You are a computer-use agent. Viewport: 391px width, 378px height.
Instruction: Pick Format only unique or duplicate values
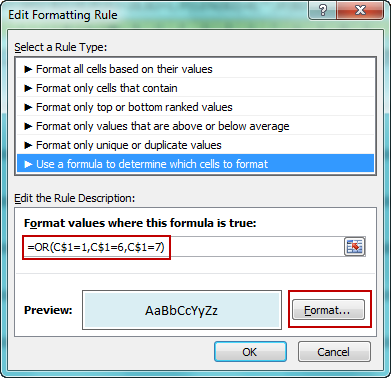pos(195,145)
